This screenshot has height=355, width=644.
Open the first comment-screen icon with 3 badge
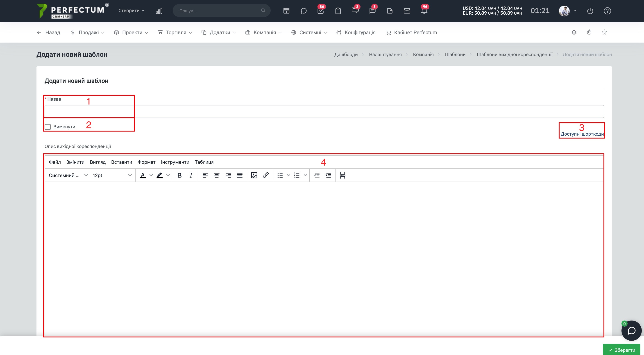[355, 10]
